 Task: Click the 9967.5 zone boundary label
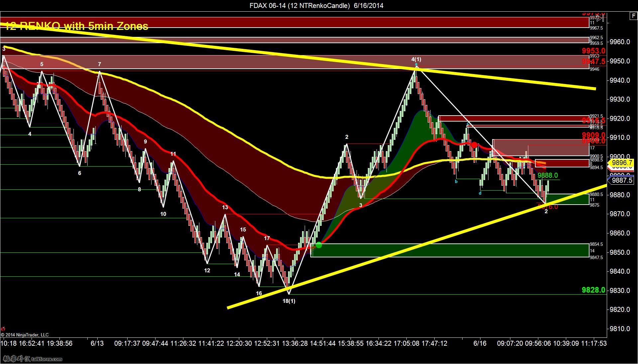(x=596, y=28)
